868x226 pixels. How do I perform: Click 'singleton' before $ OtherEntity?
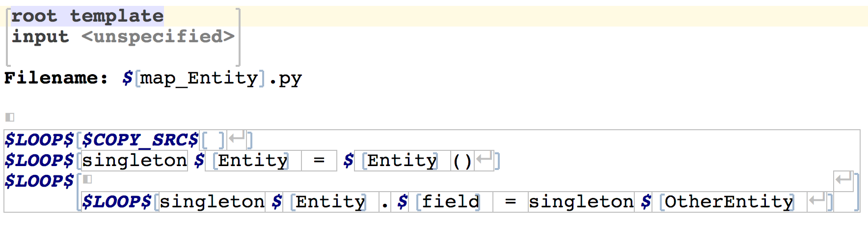coord(581,202)
